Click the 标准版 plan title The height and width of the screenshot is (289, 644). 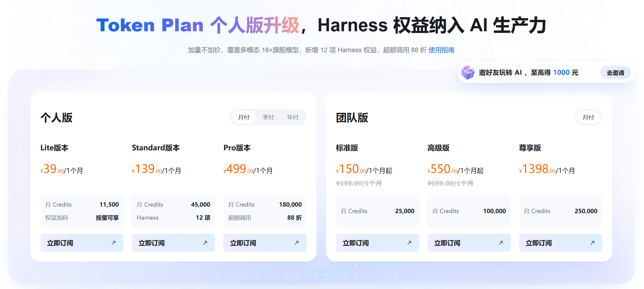pyautogui.click(x=347, y=148)
